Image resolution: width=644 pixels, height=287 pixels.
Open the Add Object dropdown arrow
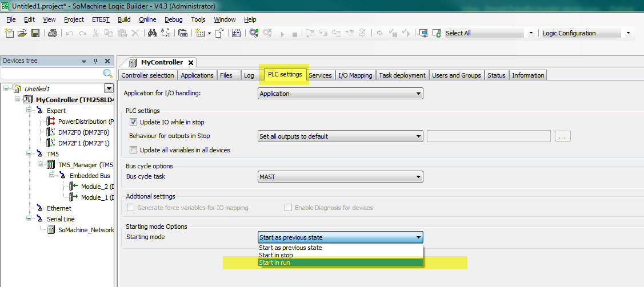click(210, 33)
